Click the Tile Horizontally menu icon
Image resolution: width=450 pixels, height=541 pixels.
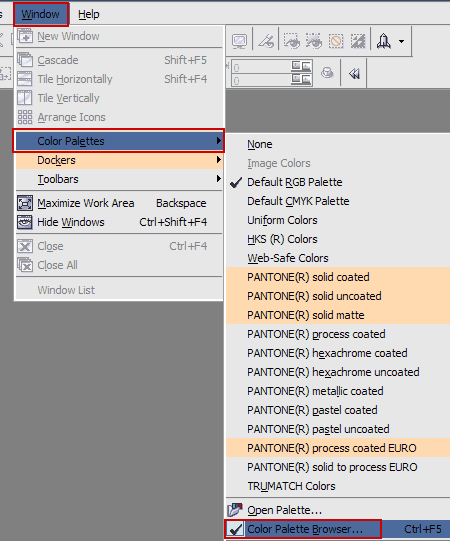pos(25,79)
